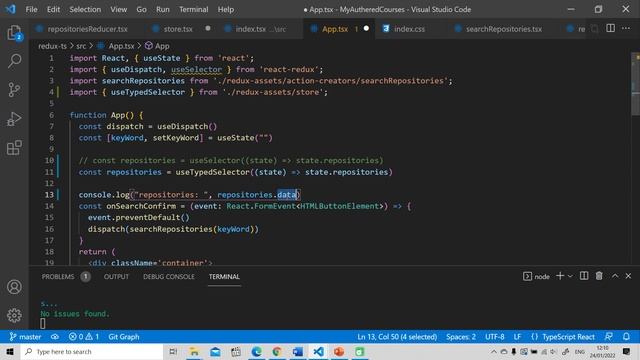Switch to store.tsx editor tab

pos(178,29)
